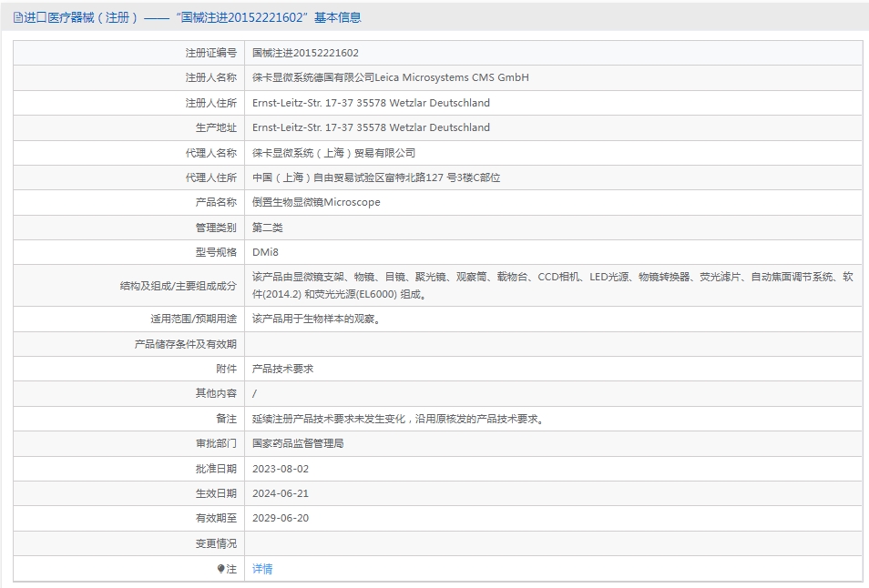869x588 pixels.
Task: Click the document icon beside the page title
Action: (18, 17)
